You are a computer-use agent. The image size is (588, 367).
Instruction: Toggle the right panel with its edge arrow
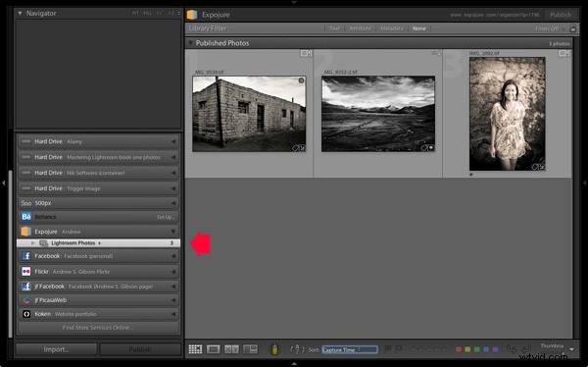pos(585,183)
